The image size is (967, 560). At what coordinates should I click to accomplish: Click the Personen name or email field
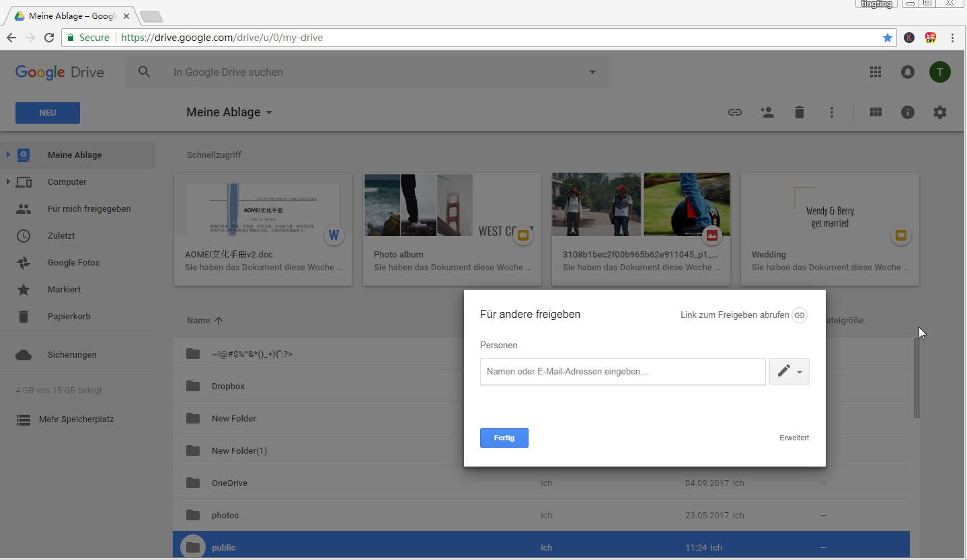click(x=623, y=372)
